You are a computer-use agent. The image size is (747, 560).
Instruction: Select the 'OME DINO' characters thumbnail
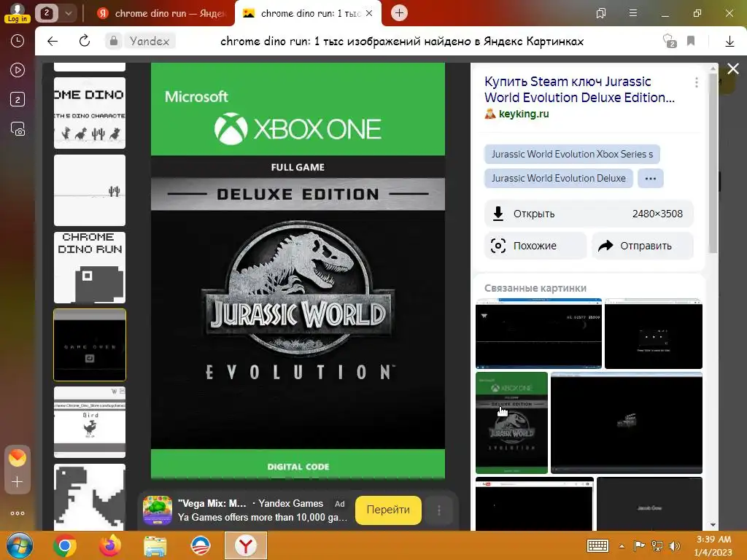pos(90,113)
